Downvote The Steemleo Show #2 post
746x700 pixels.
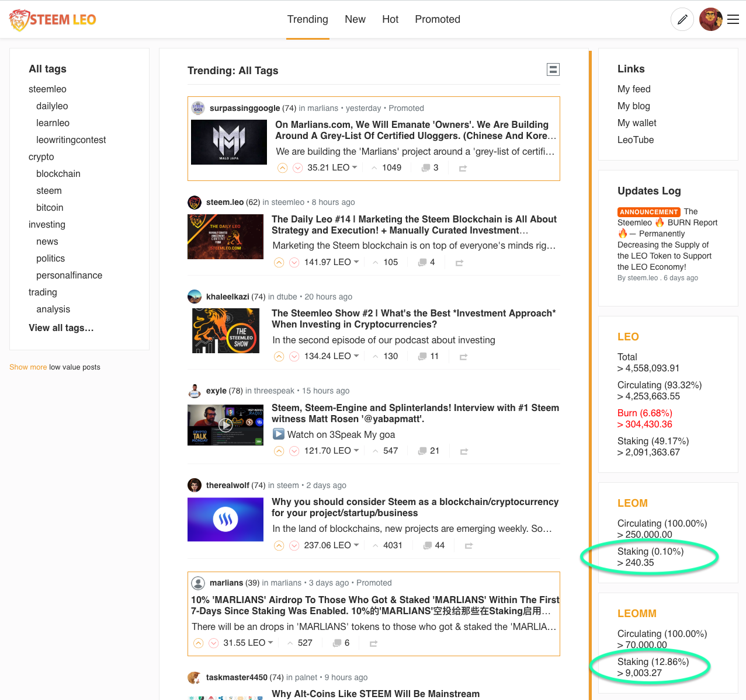pyautogui.click(x=294, y=357)
